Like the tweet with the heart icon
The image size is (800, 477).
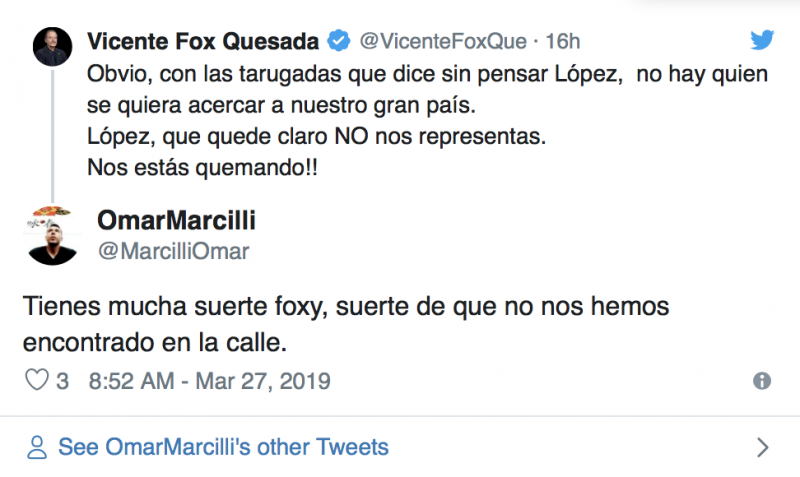35,381
